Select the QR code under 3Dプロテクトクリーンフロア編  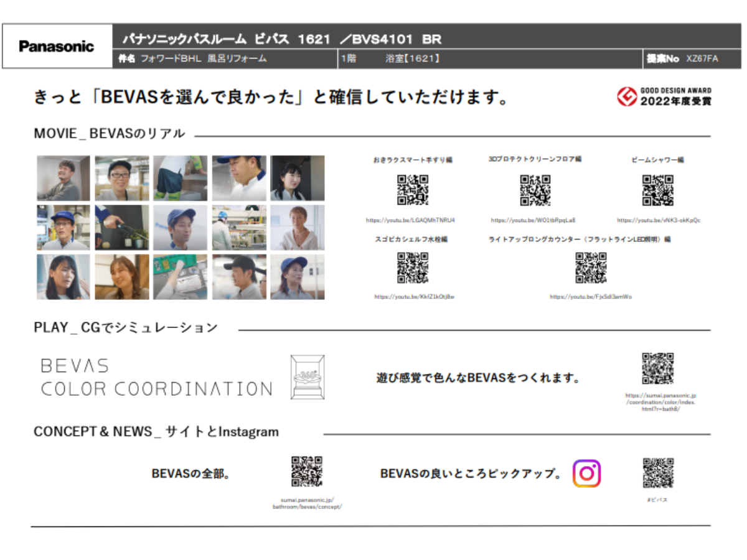point(535,190)
